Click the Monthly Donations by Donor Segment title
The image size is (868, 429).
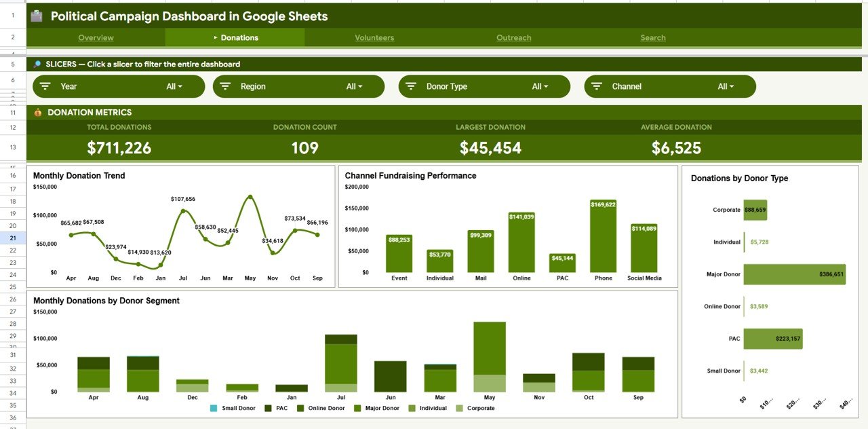(106, 301)
